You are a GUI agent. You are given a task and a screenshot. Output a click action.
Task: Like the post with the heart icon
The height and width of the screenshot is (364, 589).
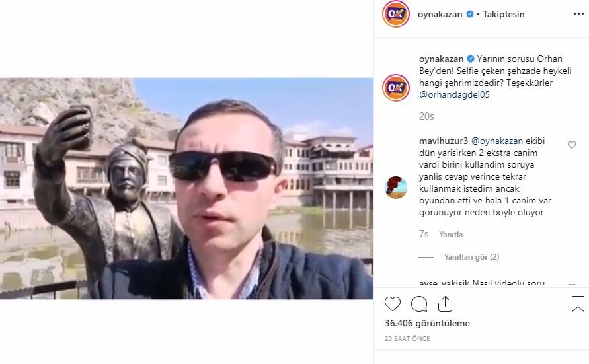click(x=393, y=304)
